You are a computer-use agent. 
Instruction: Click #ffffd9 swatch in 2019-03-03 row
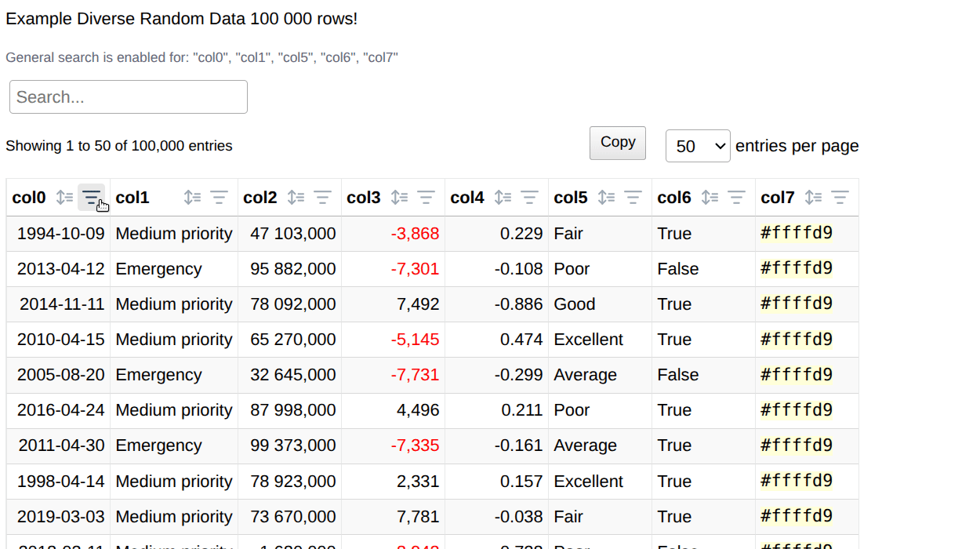[x=797, y=516]
